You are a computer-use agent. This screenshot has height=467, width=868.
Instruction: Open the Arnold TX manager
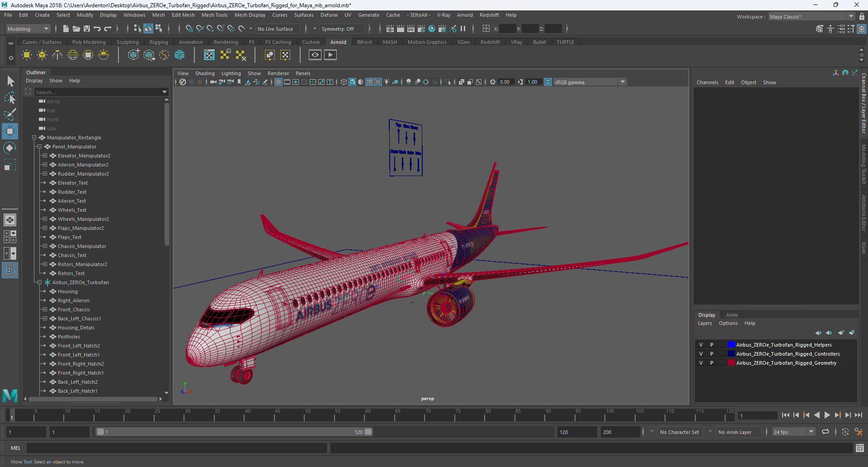tap(209, 55)
